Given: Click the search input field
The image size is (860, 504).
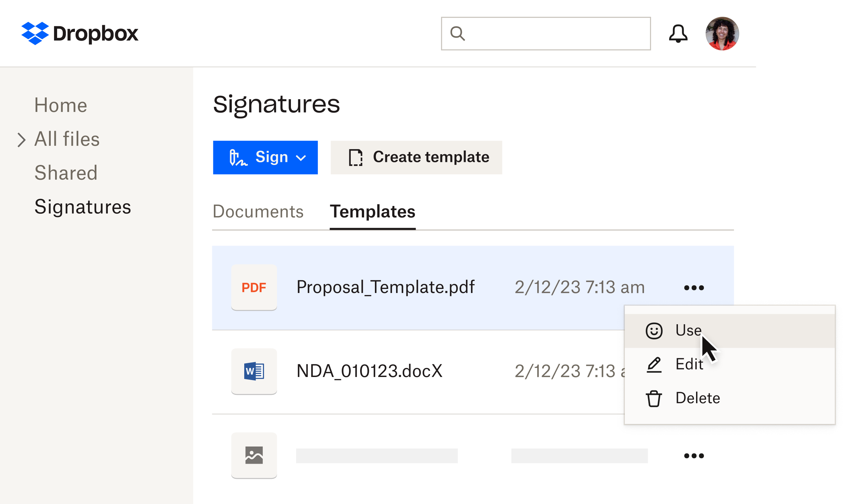Looking at the screenshot, I should (x=546, y=33).
